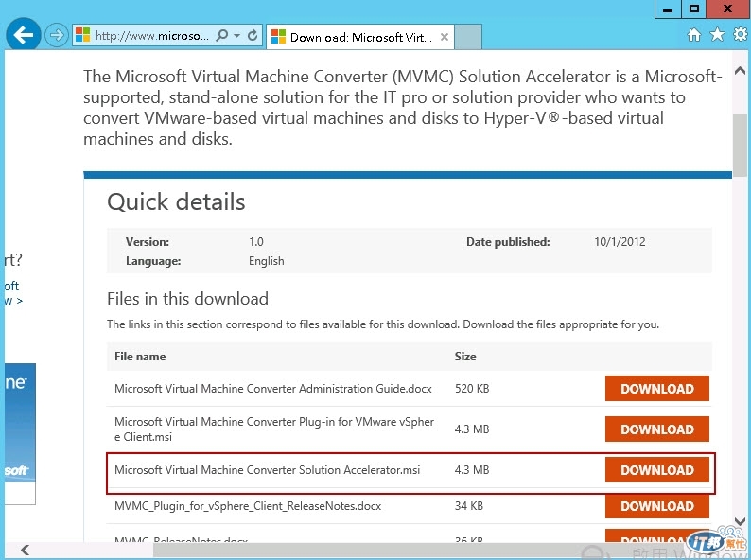The image size is (751, 560).
Task: Click the 'English' language value
Action: 267,261
